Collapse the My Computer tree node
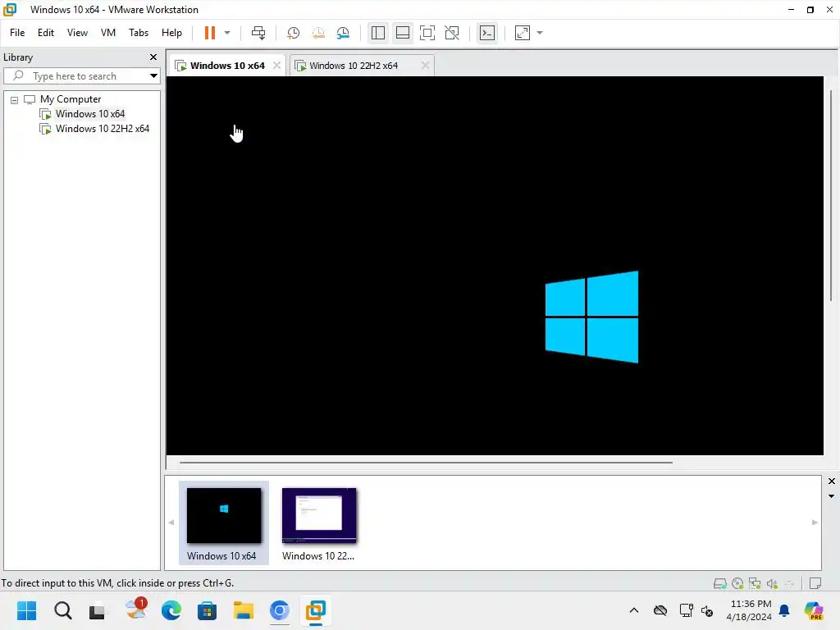The width and height of the screenshot is (840, 630). [15, 99]
